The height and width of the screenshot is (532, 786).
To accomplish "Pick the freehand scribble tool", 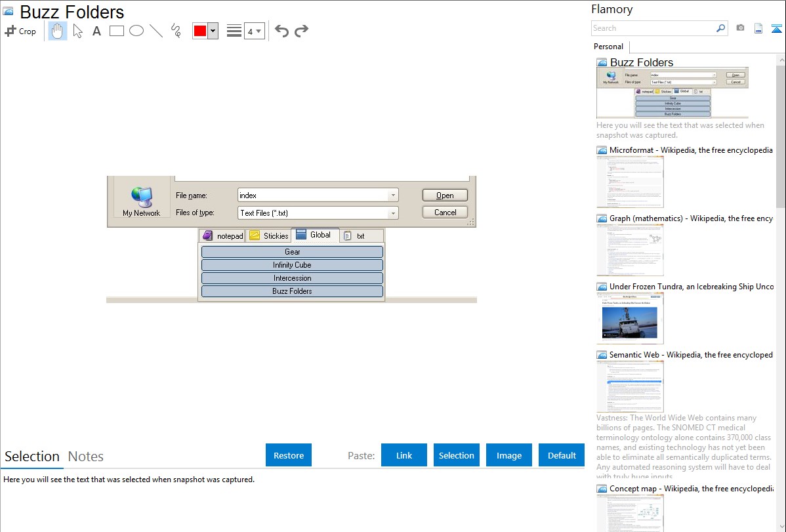I will point(176,31).
